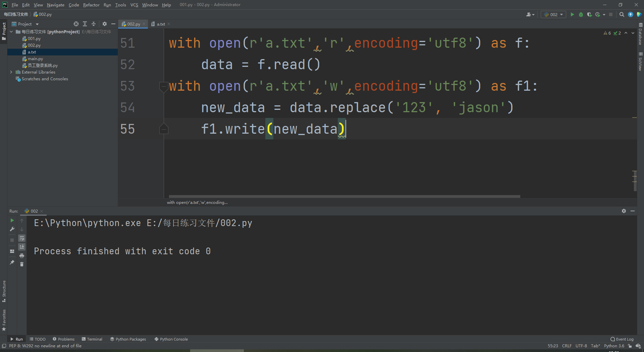Open the IDE status cloud settings icon

tap(638, 346)
